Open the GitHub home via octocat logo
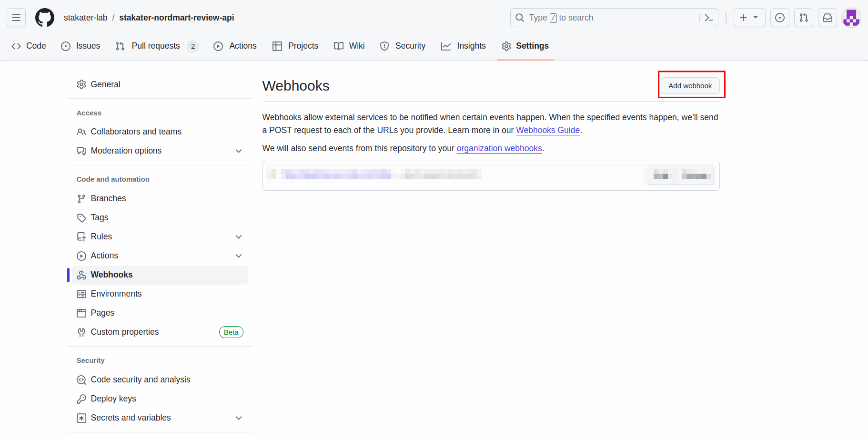The image size is (868, 442). pyautogui.click(x=44, y=18)
